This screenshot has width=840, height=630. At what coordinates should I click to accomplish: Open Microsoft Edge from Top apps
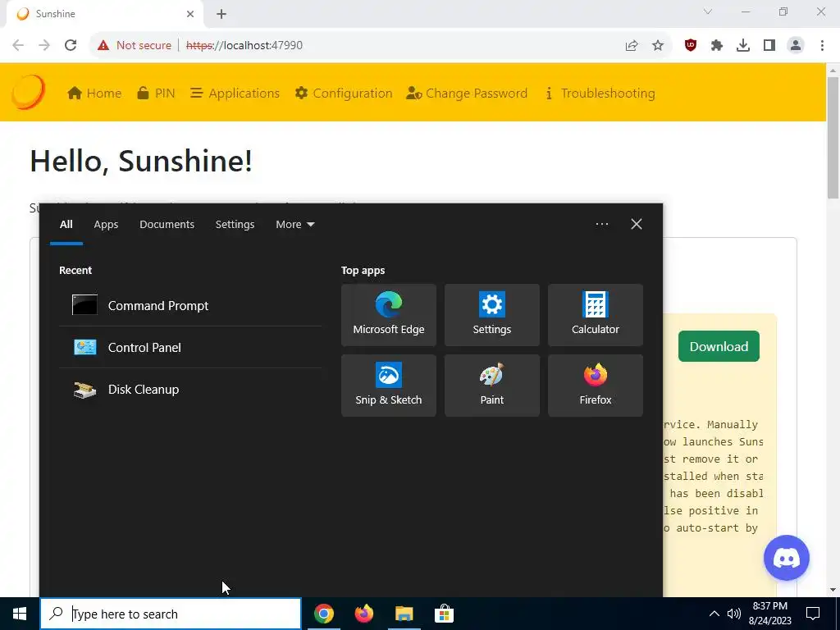click(388, 315)
